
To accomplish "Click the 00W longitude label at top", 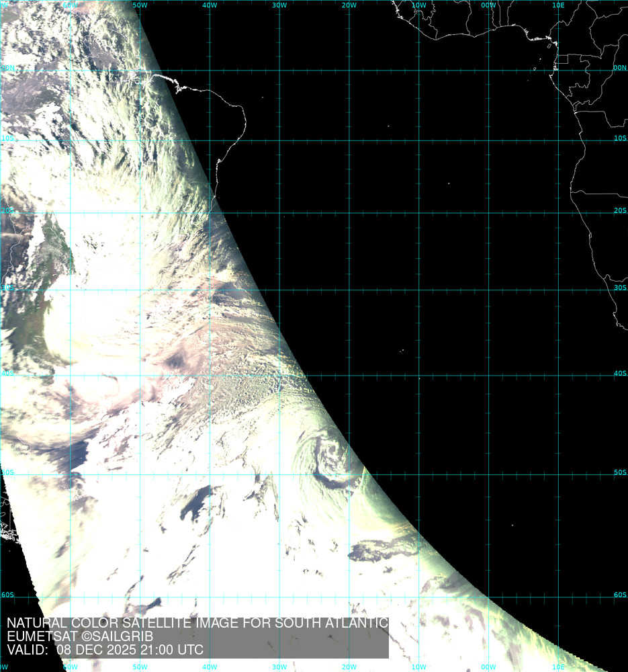I will pos(488,5).
